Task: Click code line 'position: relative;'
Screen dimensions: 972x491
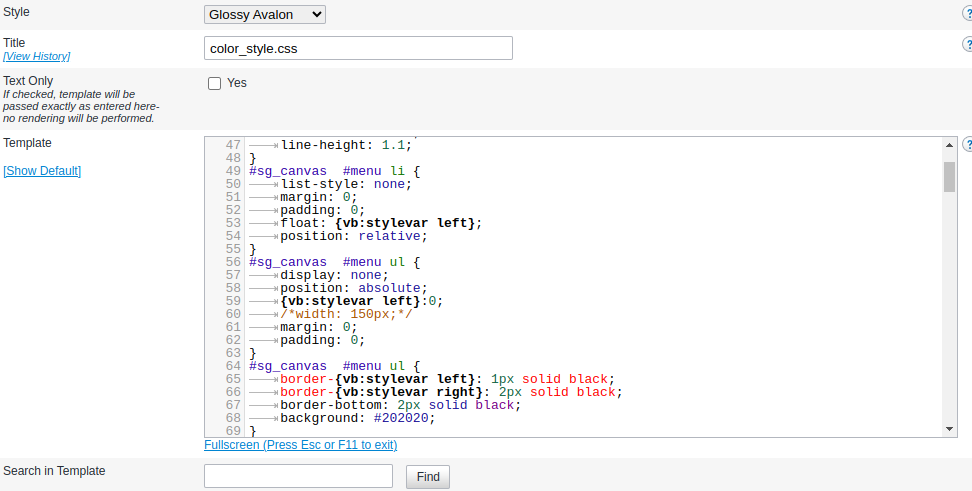Action: [354, 236]
